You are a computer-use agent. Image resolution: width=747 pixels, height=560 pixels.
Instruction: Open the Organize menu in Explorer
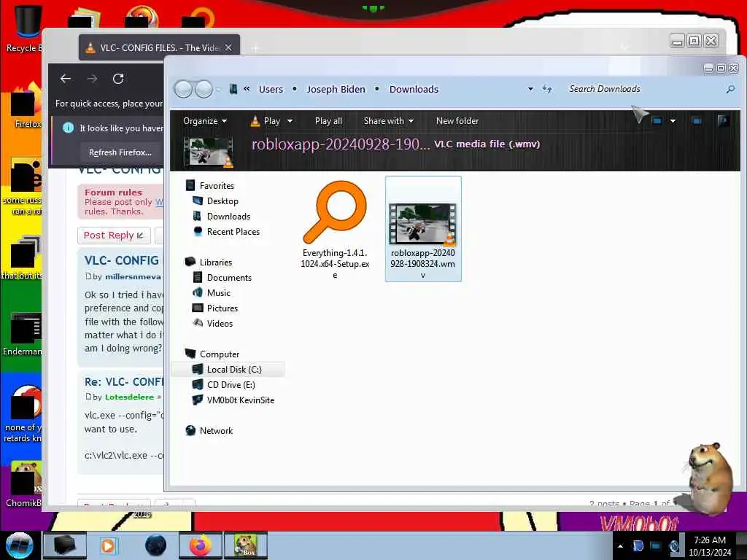coord(205,121)
